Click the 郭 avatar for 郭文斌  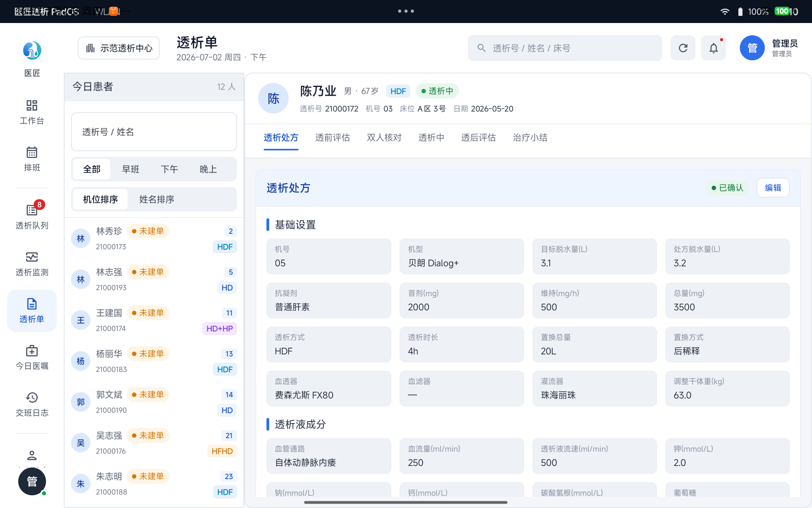coord(80,402)
